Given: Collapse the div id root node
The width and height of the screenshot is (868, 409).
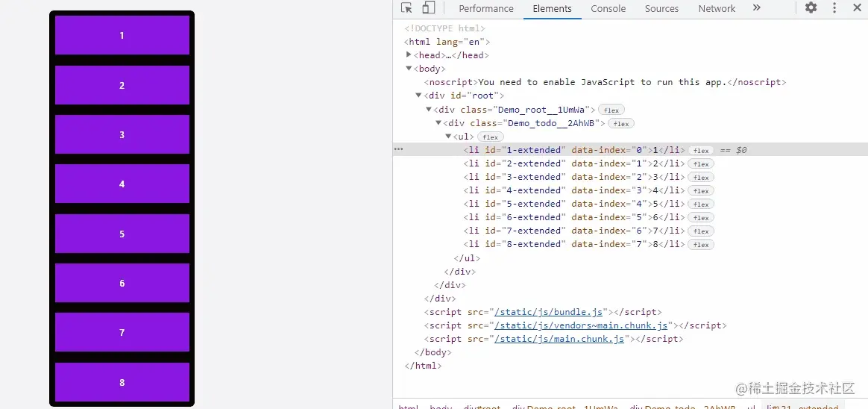Looking at the screenshot, I should 418,96.
